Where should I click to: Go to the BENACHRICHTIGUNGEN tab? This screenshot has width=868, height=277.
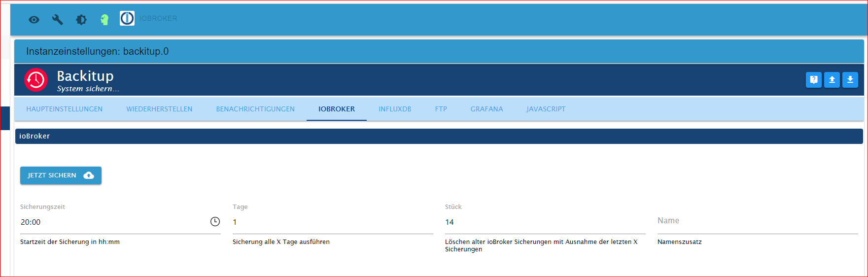[x=255, y=109]
